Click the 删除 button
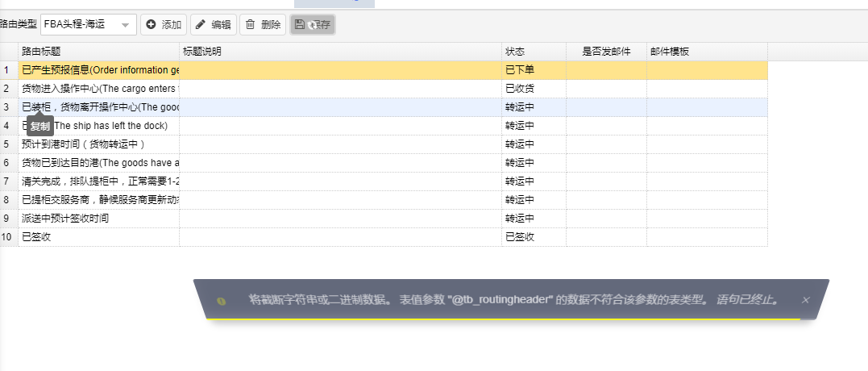The width and height of the screenshot is (868, 371). [263, 25]
